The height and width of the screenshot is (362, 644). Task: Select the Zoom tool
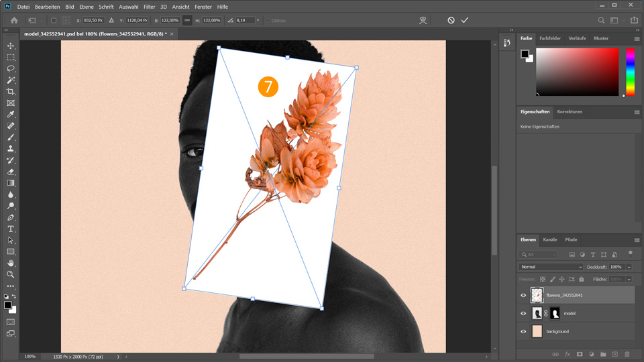click(x=11, y=274)
